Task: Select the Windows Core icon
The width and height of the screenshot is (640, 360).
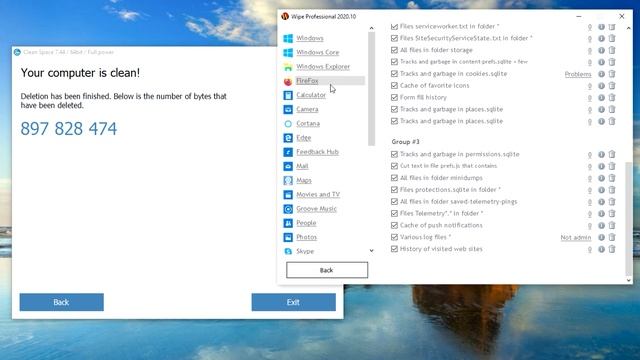Action: tap(288, 53)
